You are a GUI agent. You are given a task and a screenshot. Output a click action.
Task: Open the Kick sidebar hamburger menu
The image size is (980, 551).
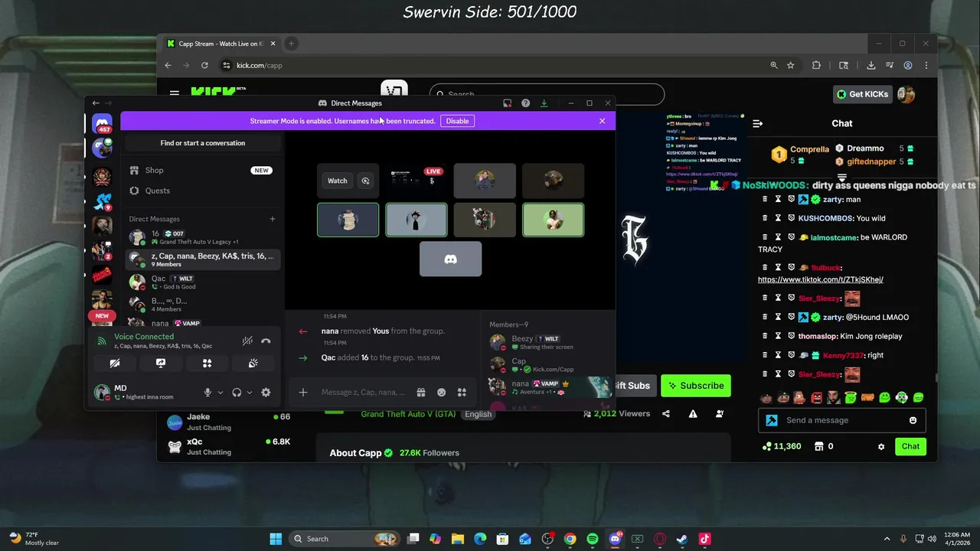[175, 94]
